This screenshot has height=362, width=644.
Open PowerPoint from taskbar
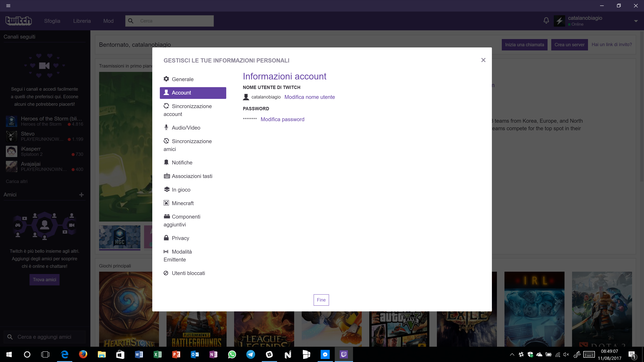click(176, 354)
